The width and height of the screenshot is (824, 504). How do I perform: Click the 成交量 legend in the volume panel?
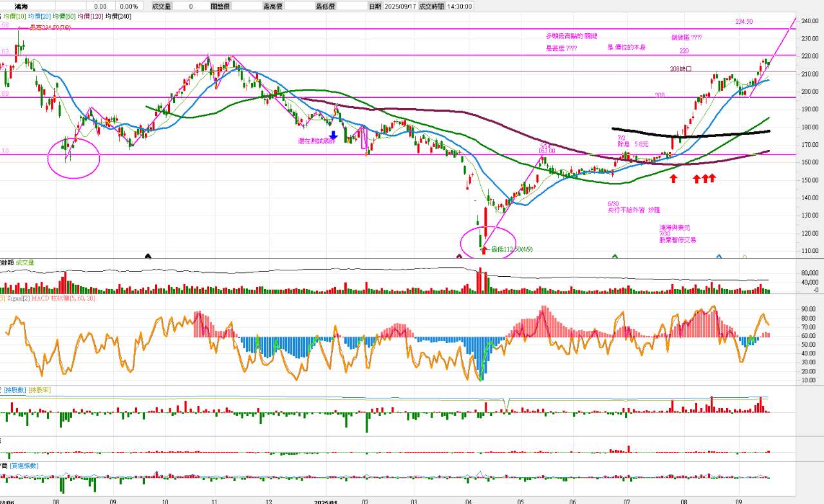tap(25, 263)
